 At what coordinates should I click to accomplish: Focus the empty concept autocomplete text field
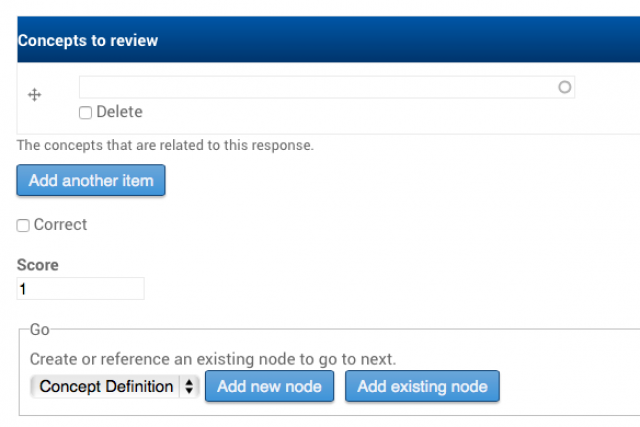coord(327,87)
